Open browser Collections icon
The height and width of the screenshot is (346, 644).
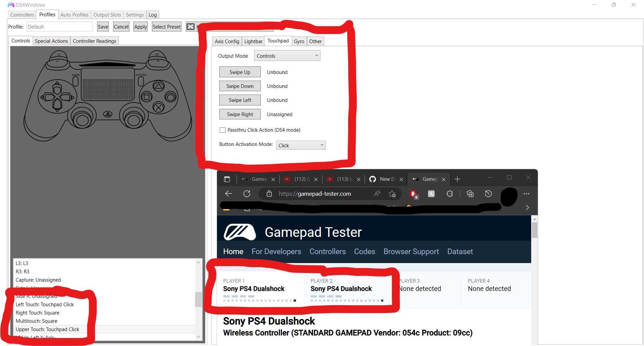click(x=470, y=194)
